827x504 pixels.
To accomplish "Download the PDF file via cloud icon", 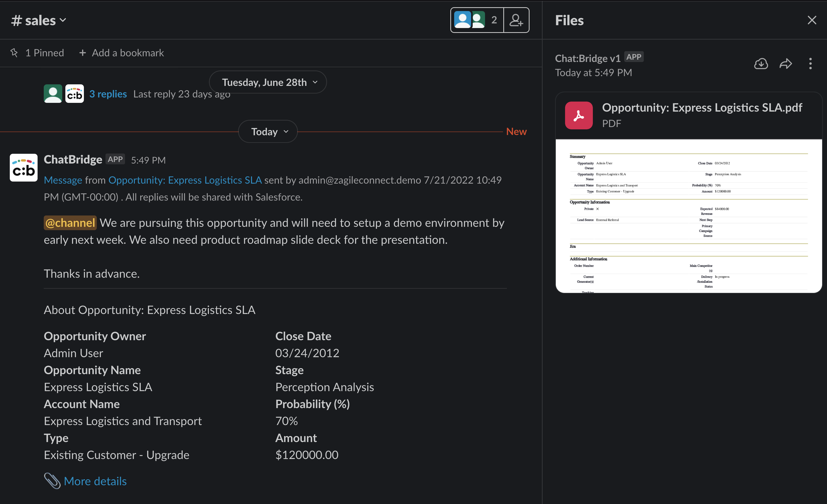I will [761, 63].
